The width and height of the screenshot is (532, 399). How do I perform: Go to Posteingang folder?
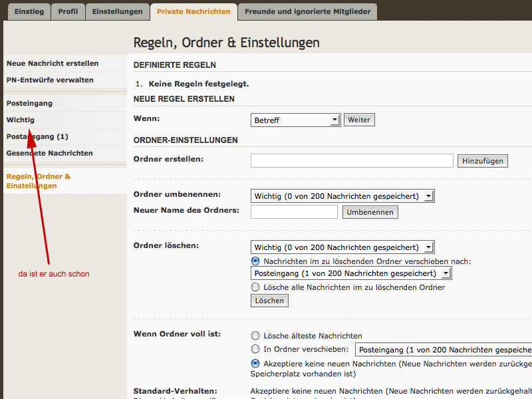29,104
